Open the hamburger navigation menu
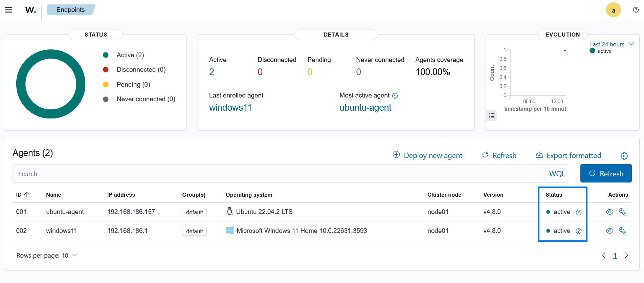The width and height of the screenshot is (644, 283). pos(8,10)
